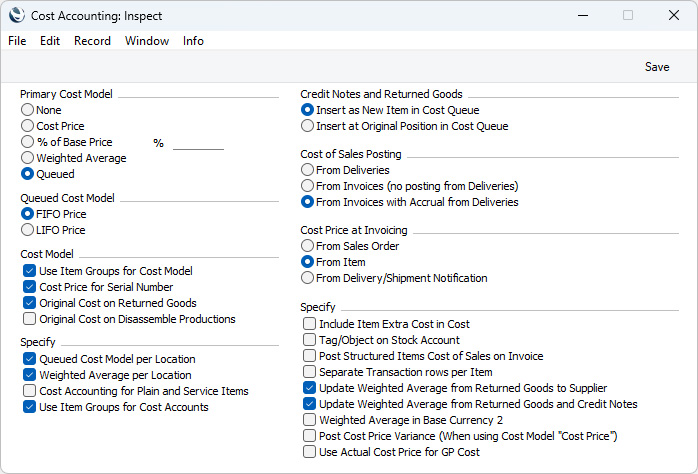Close the Cost Accounting window
This screenshot has width=698, height=474.
(x=674, y=15)
